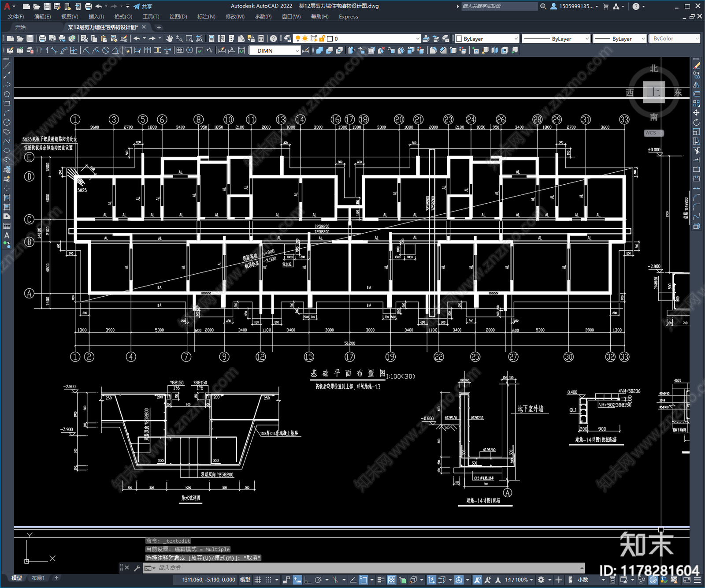The width and height of the screenshot is (705, 588).
Task: Select the Table tool
Action: click(7, 226)
